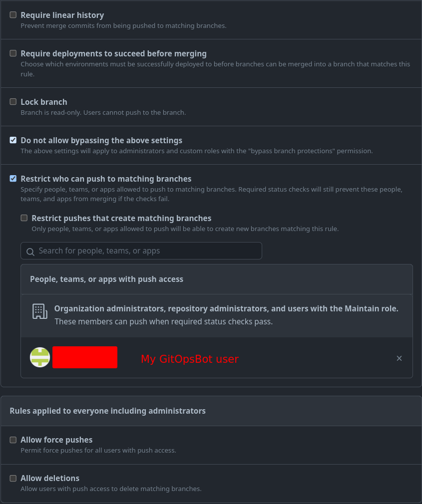The height and width of the screenshot is (504, 422).
Task: Enable Lock branch
Action: point(13,101)
